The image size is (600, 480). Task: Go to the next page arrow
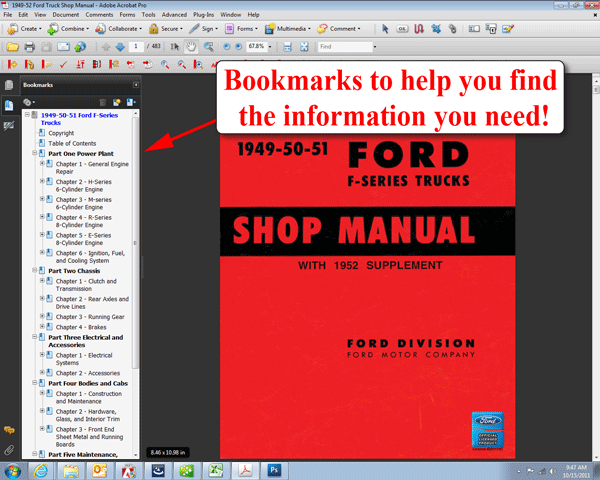click(121, 47)
